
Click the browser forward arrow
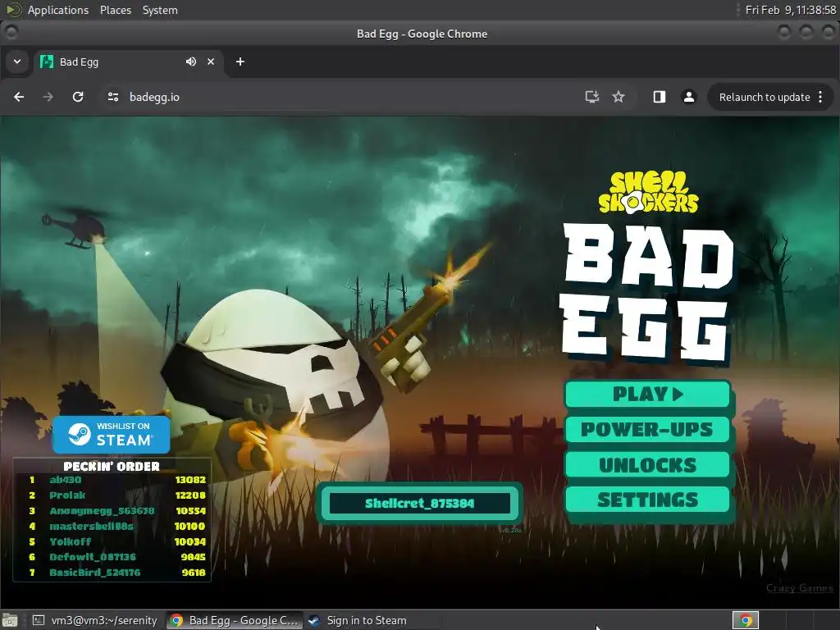(48, 97)
